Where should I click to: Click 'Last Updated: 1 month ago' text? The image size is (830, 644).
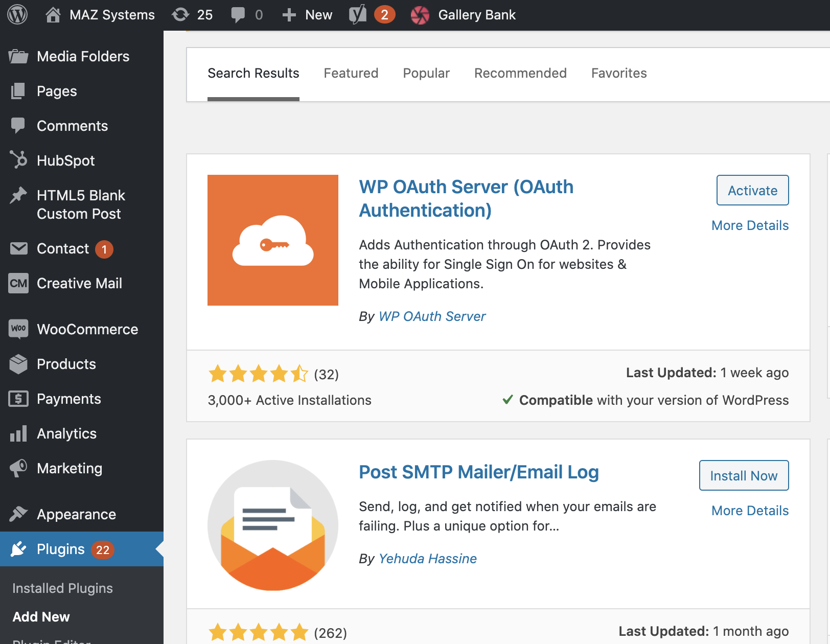pos(703,631)
